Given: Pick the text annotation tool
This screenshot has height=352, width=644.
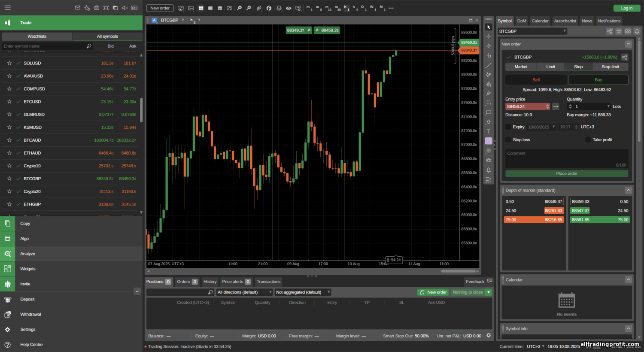Looking at the screenshot, I should click(488, 131).
